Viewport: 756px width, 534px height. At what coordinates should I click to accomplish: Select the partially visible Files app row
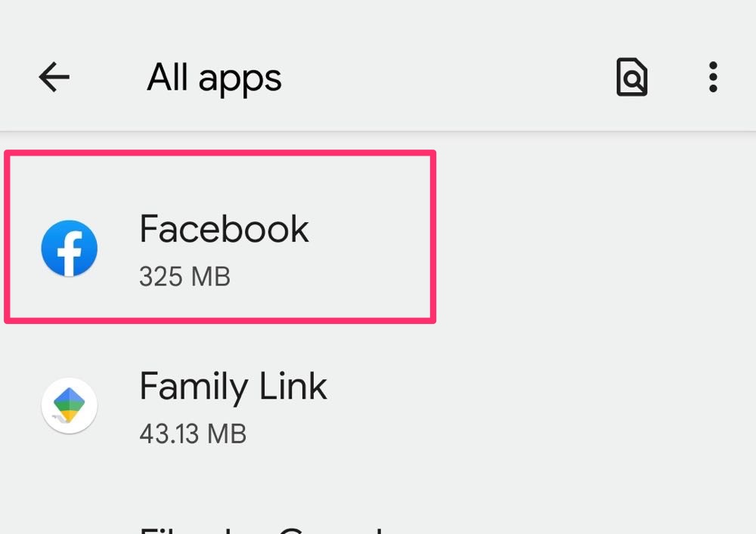tap(261, 526)
